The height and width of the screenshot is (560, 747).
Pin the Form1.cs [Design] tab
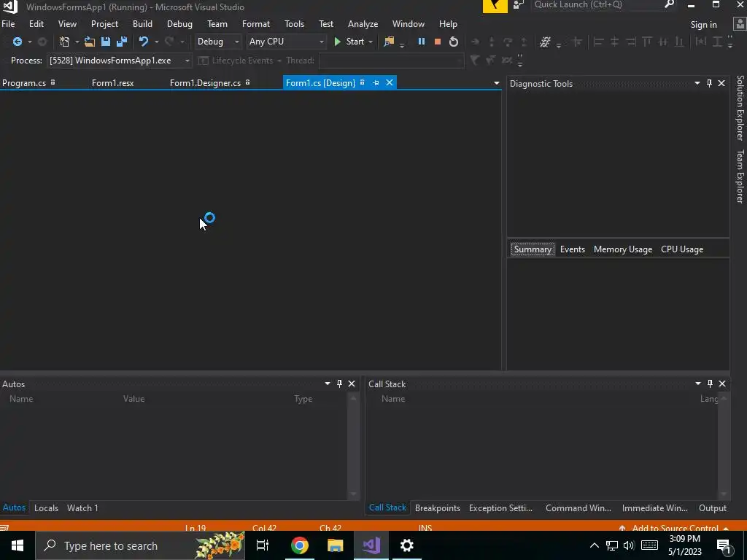(x=376, y=83)
